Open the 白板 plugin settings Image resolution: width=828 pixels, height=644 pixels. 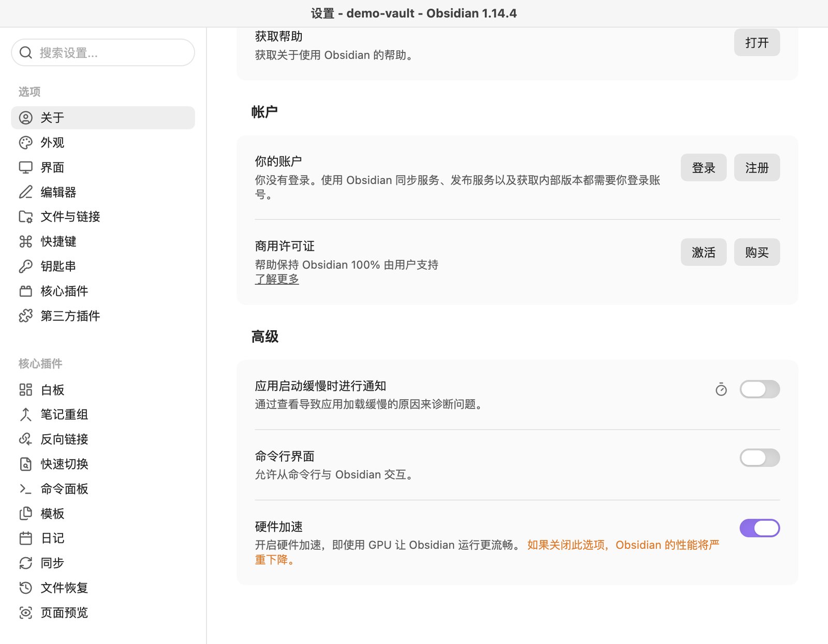point(103,390)
